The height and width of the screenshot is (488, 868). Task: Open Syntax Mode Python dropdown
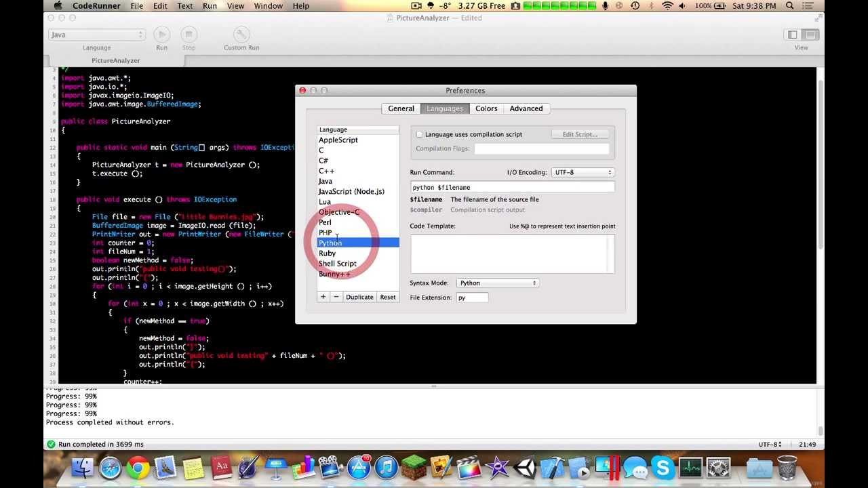pos(498,283)
